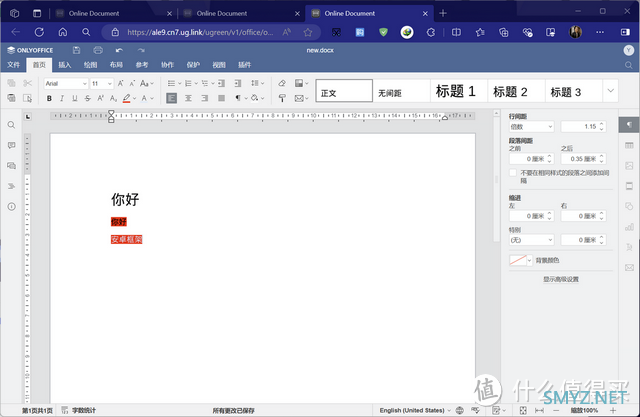Print the document using printer icon
The height and width of the screenshot is (417, 640).
pyautogui.click(x=98, y=49)
